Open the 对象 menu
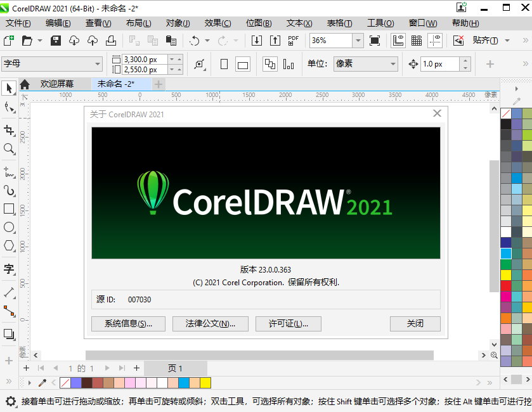 pos(178,23)
